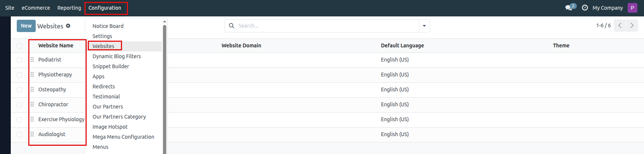Tick the Physiotherapy row checkbox
Image resolution: width=644 pixels, height=154 pixels.
19,75
